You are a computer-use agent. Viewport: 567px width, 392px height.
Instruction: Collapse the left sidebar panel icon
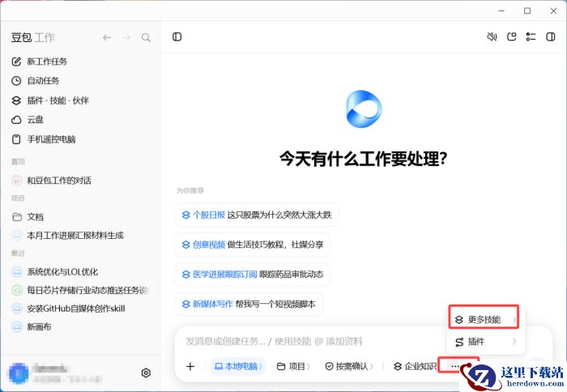coord(177,37)
